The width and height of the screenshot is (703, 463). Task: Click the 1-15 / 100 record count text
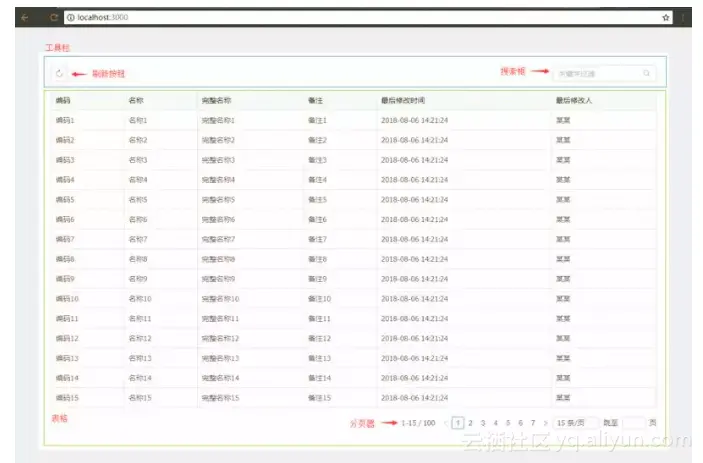(418, 423)
